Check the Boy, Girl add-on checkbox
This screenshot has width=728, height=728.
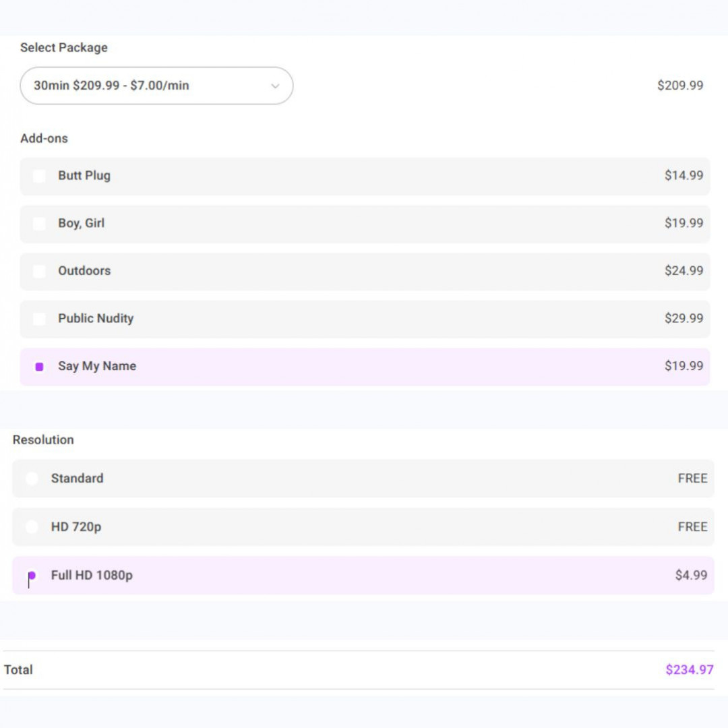39,224
